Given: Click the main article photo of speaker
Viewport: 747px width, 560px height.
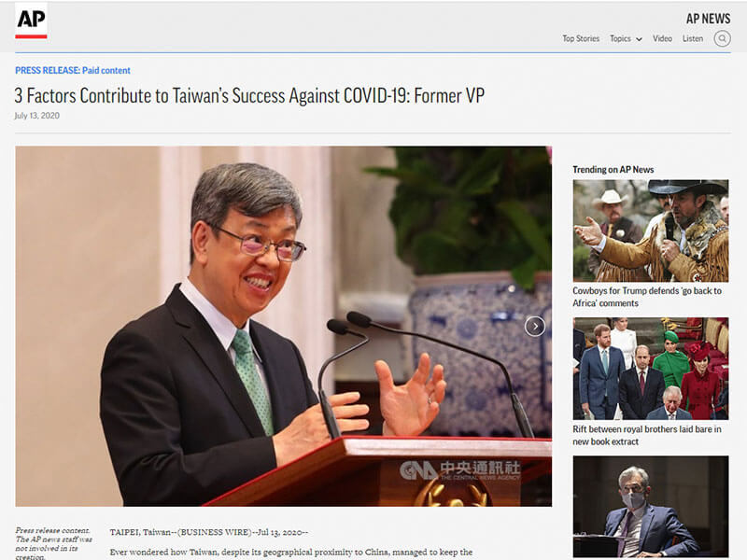Looking at the screenshot, I should point(283,326).
